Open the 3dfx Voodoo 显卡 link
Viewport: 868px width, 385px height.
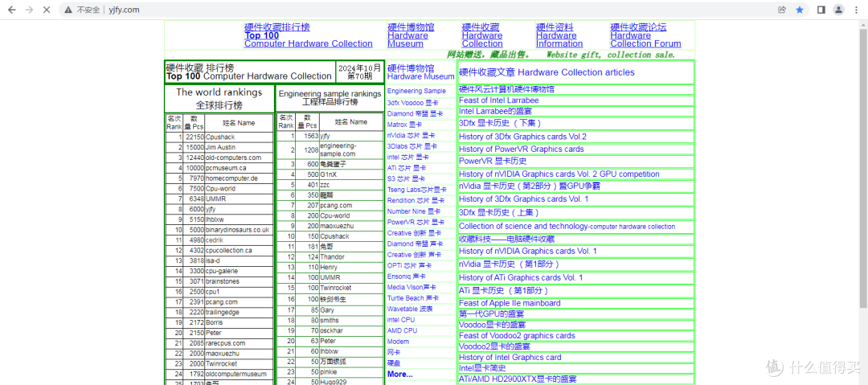point(412,103)
